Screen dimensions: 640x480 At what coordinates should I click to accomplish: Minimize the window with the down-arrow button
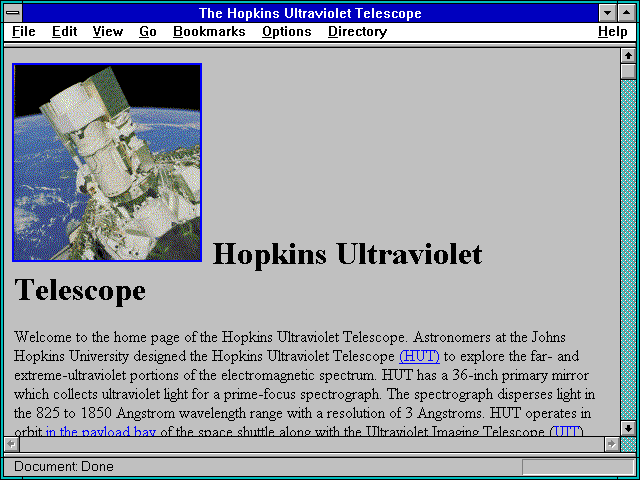[607, 13]
